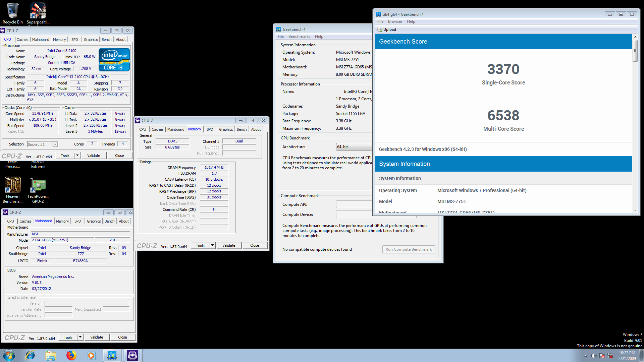Click the CPU-Z title icon of the top window
The height and width of the screenshot is (362, 644).
click(x=3, y=31)
